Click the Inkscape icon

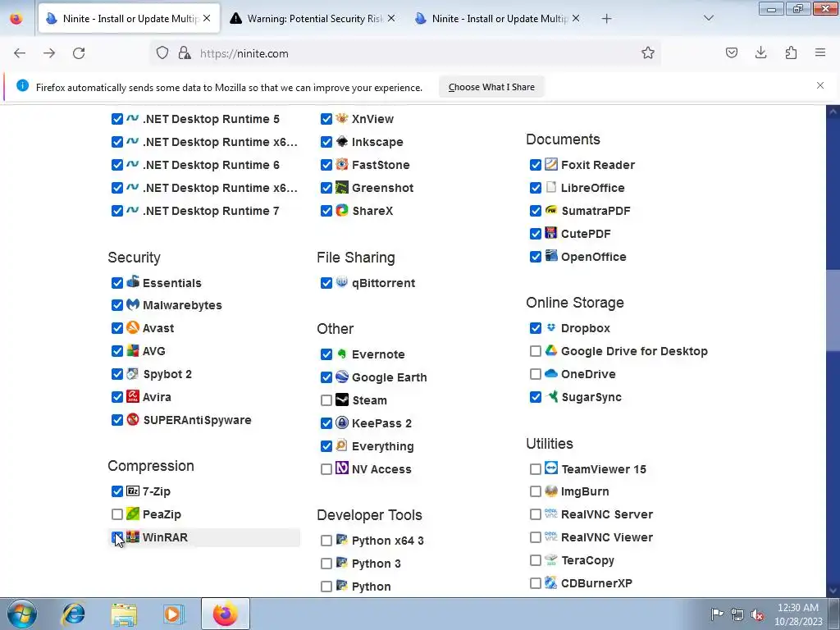point(342,141)
